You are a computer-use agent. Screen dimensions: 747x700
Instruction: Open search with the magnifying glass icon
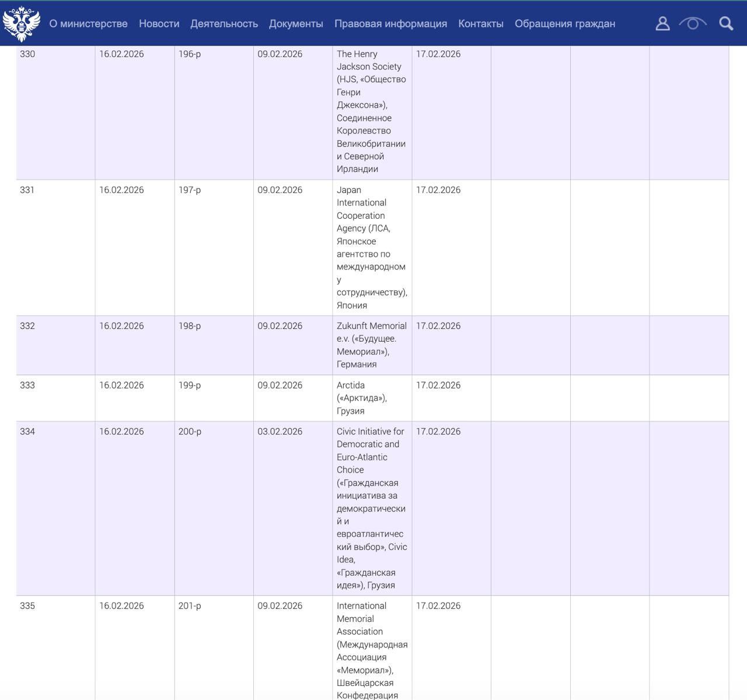(726, 23)
